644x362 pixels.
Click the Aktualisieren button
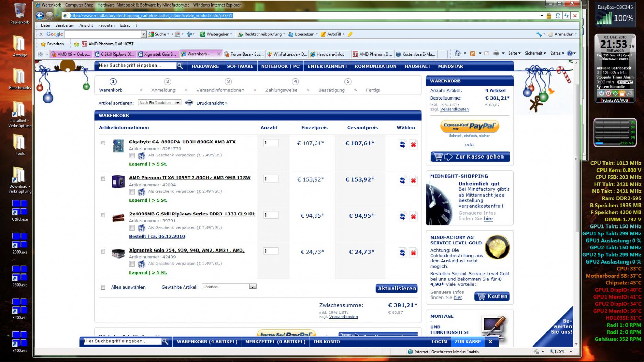pyautogui.click(x=397, y=288)
